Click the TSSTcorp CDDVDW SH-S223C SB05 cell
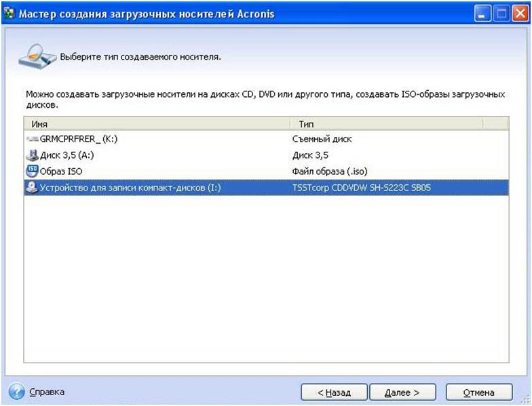 point(361,187)
